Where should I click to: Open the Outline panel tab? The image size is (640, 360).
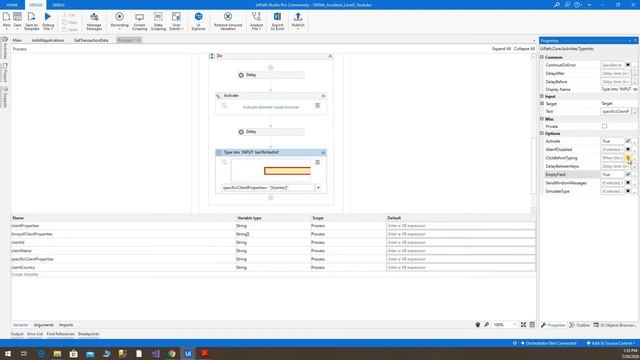pyautogui.click(x=580, y=325)
